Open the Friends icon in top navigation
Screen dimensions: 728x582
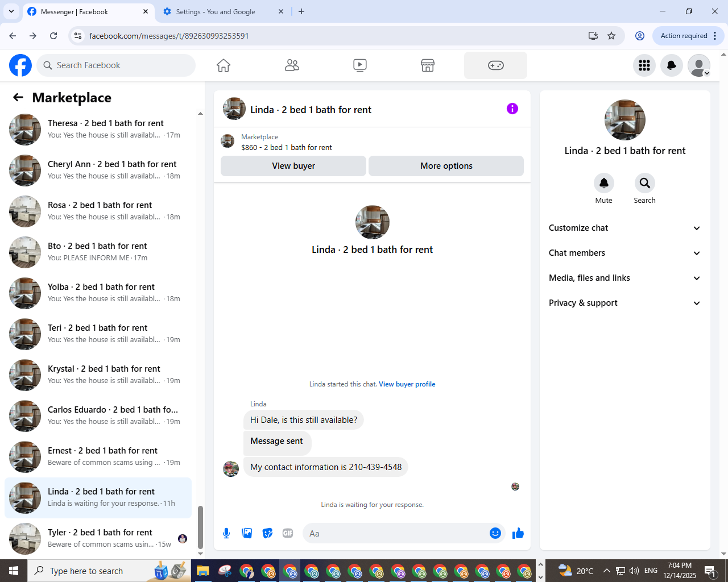pos(292,65)
